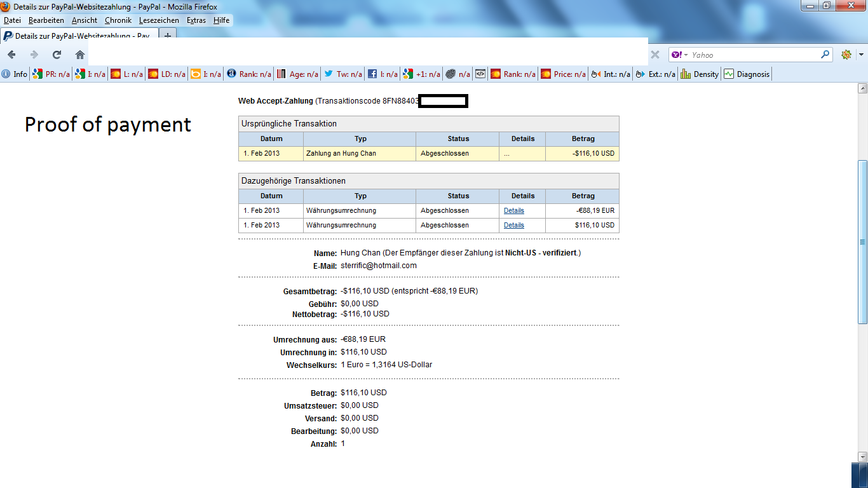The height and width of the screenshot is (488, 868).
Task: Open the Diagnosis tool
Action: tap(747, 74)
